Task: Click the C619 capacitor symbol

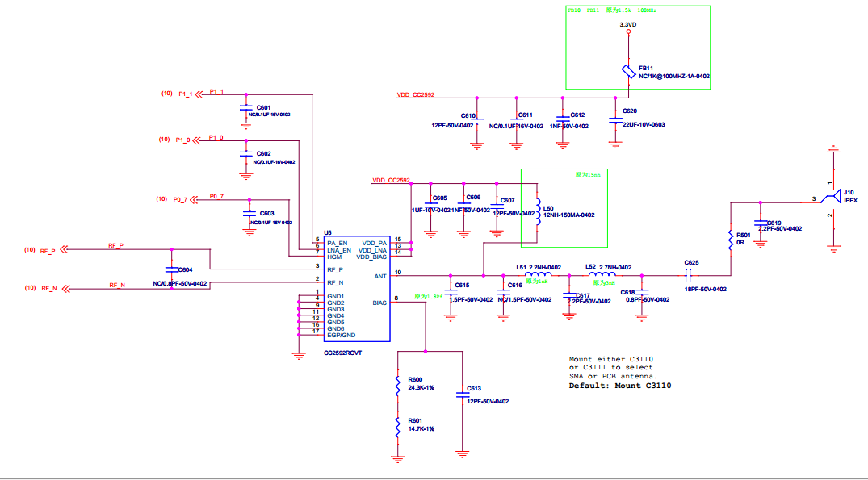Action: 761,223
